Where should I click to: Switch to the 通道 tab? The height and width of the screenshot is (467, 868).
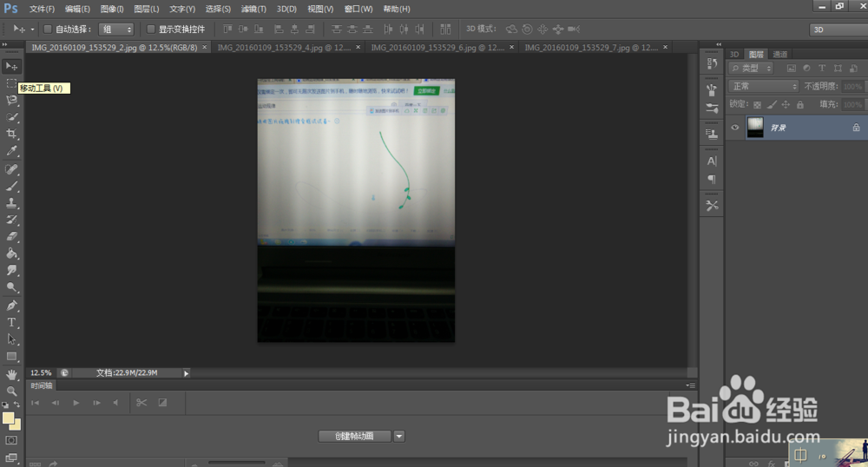779,54
